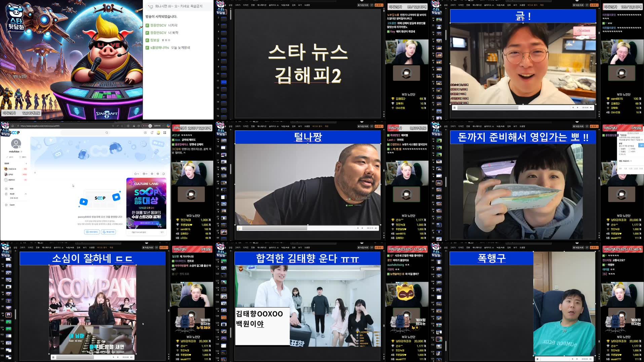Enable the 구독팬 checkbox in chat settings
644x362 pixels.
pyautogui.click(x=630, y=149)
